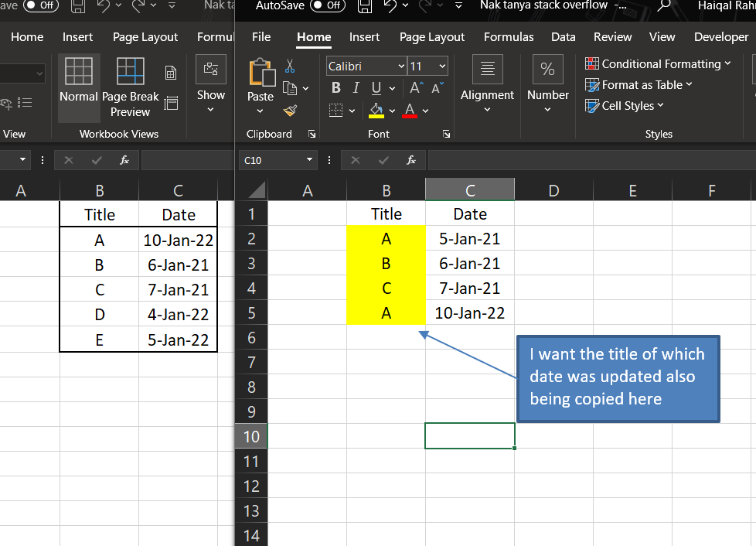
Task: Apply yellow Fill Color bucket
Action: (x=376, y=111)
